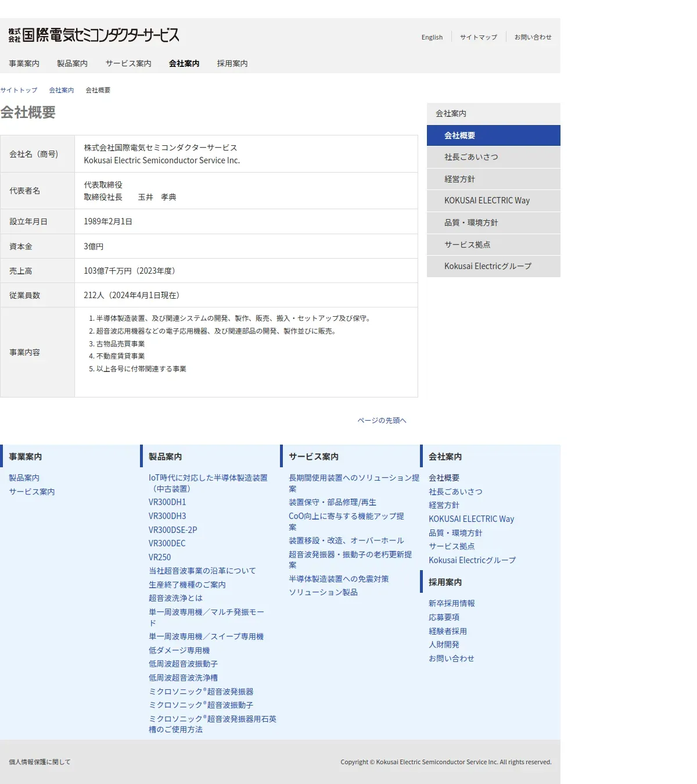Open CoO向上に寄与する機能アップ提案 link
The width and height of the screenshot is (697, 784).
[346, 521]
